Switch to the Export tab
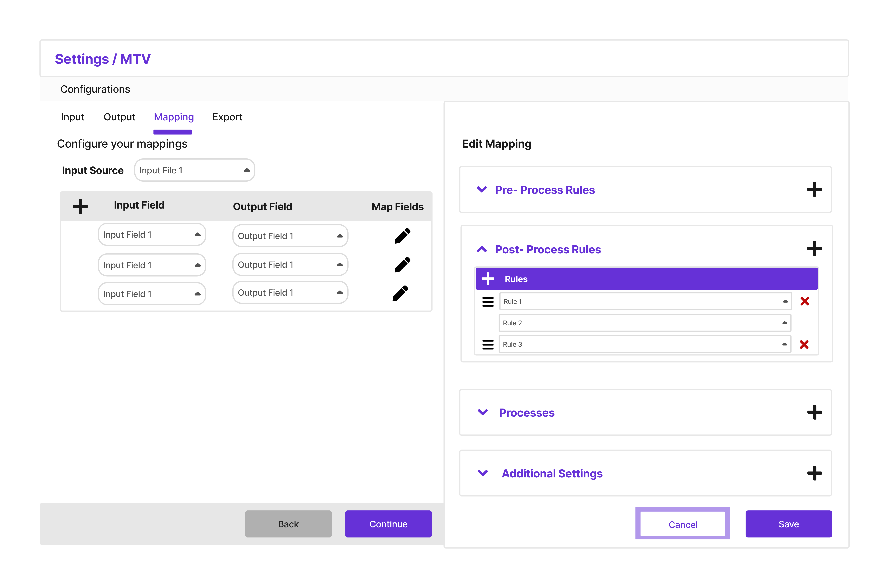The height and width of the screenshot is (588, 889). pos(227,117)
